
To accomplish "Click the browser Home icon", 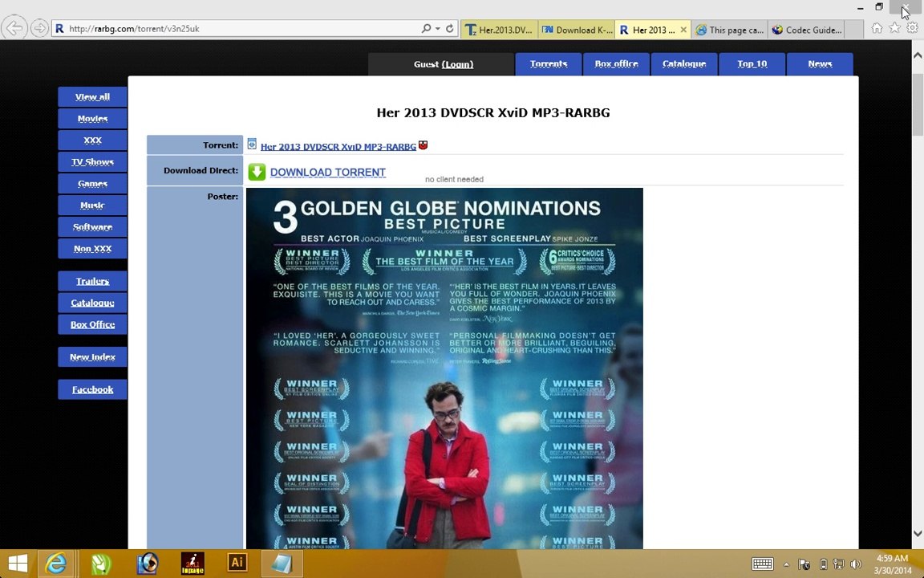I will 877,28.
